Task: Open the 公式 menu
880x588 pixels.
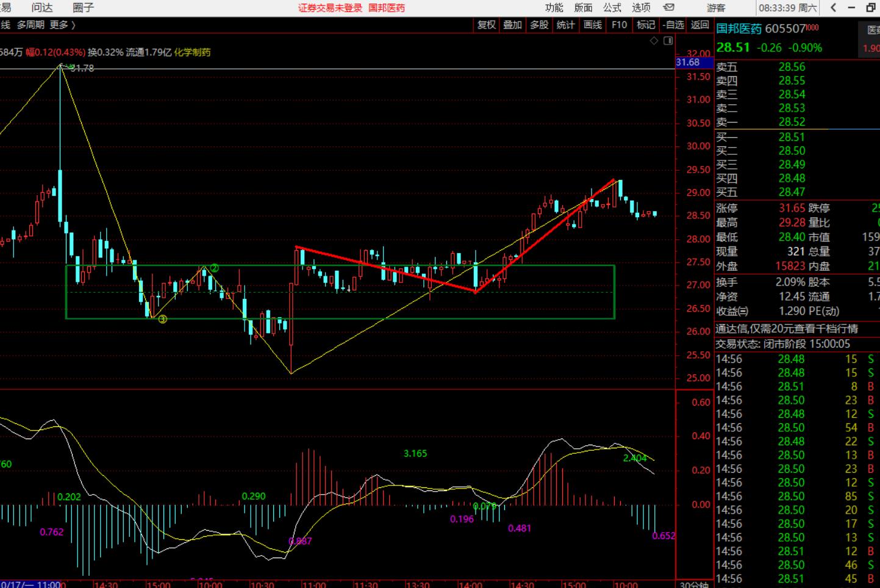Action: click(612, 8)
